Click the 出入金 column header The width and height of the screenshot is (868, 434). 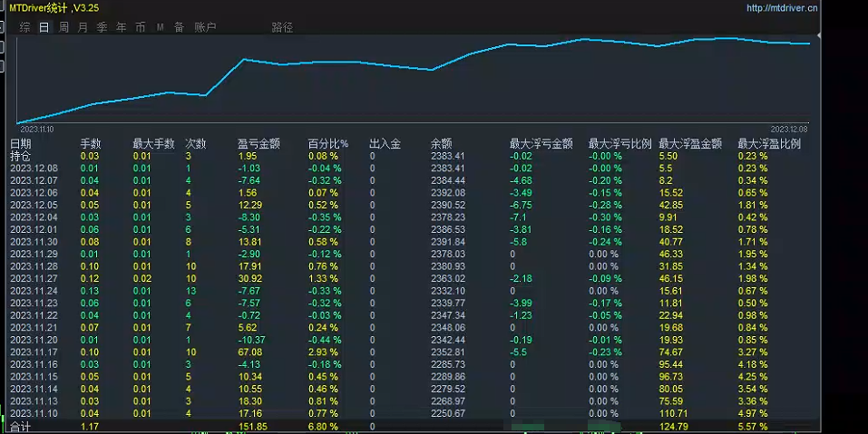pos(385,144)
